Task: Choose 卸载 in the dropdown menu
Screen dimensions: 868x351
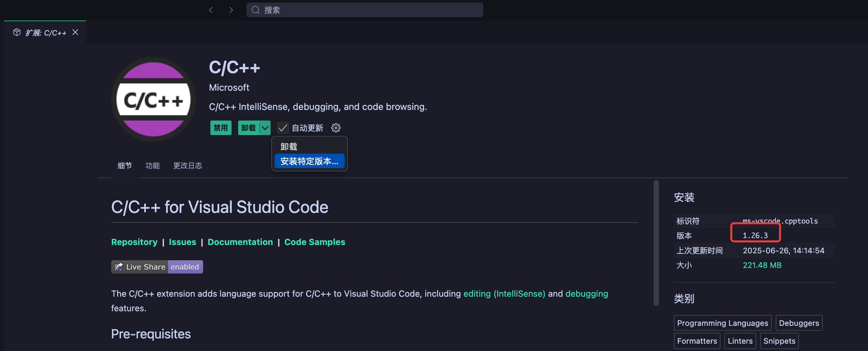Action: (289, 147)
